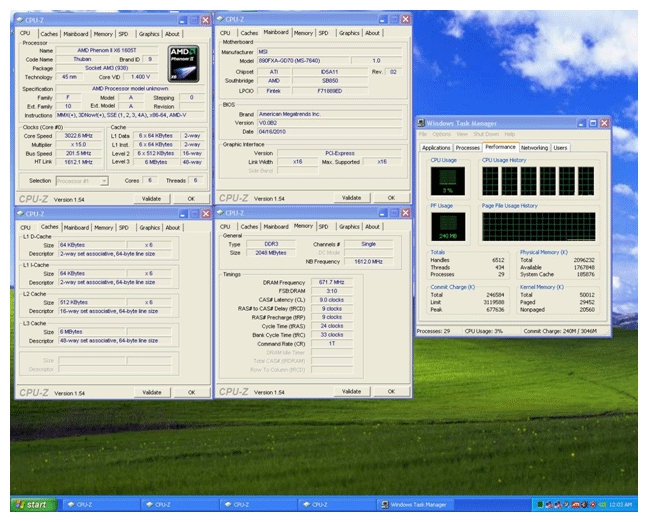This screenshot has width=648, height=522.
Task: Click the NB Frequency value 1612.0 MHz
Action: (x=369, y=262)
